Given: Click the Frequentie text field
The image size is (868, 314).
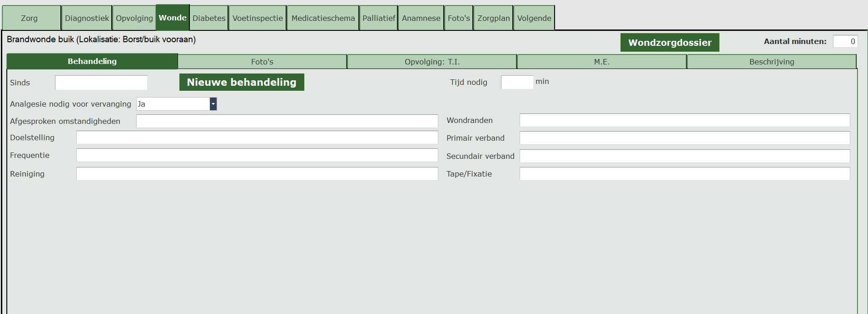Looking at the screenshot, I should (257, 155).
